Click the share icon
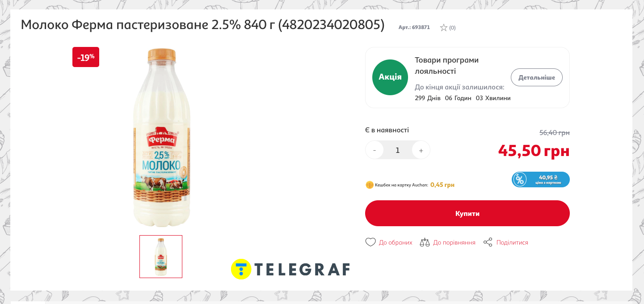The width and height of the screenshot is (644, 304). pos(488,242)
